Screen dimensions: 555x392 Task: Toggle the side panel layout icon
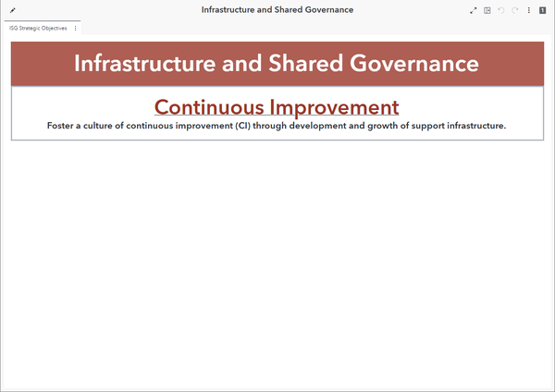tap(487, 10)
